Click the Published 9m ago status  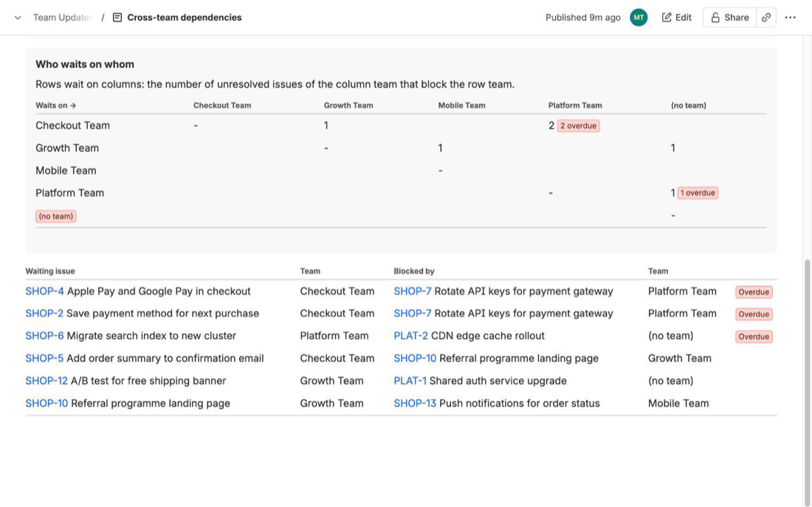(x=582, y=18)
